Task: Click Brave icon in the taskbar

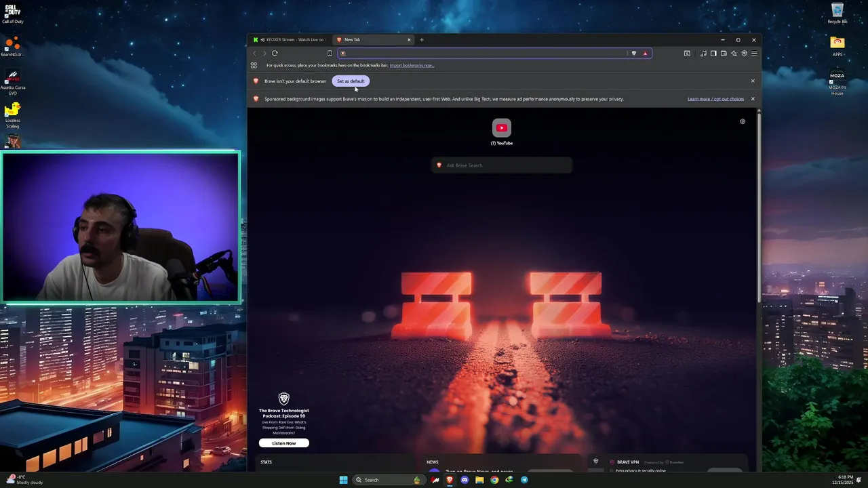Action: (x=450, y=480)
